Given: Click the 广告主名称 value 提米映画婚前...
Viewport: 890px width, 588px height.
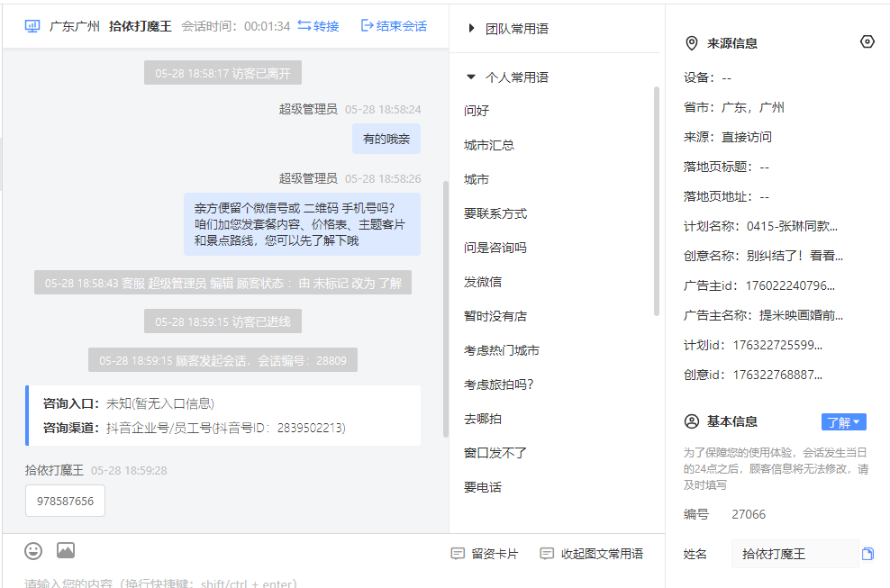Looking at the screenshot, I should [x=802, y=315].
